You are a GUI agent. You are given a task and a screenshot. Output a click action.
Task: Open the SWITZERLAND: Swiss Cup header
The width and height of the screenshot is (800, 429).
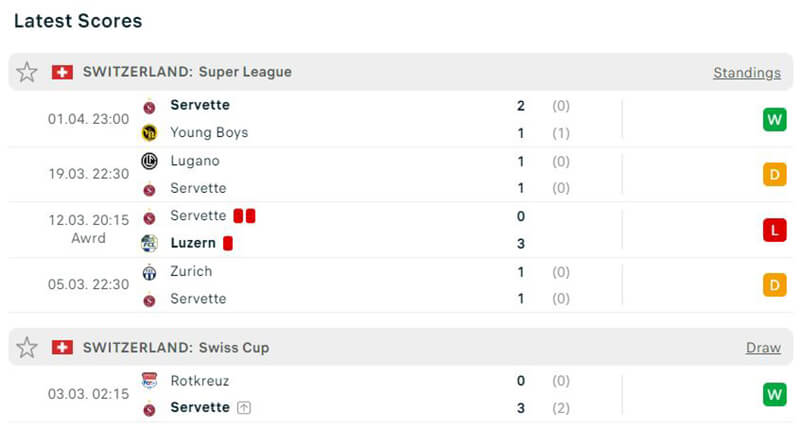click(176, 348)
